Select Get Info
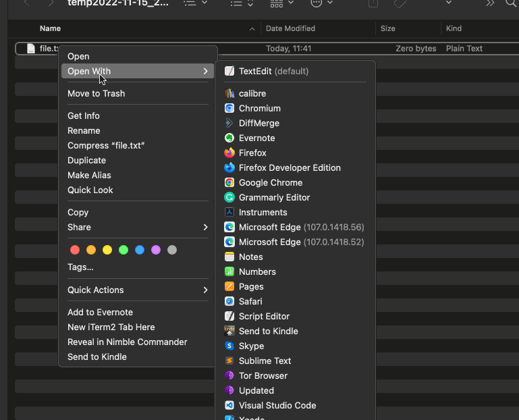This screenshot has height=420, width=519. pos(138,116)
